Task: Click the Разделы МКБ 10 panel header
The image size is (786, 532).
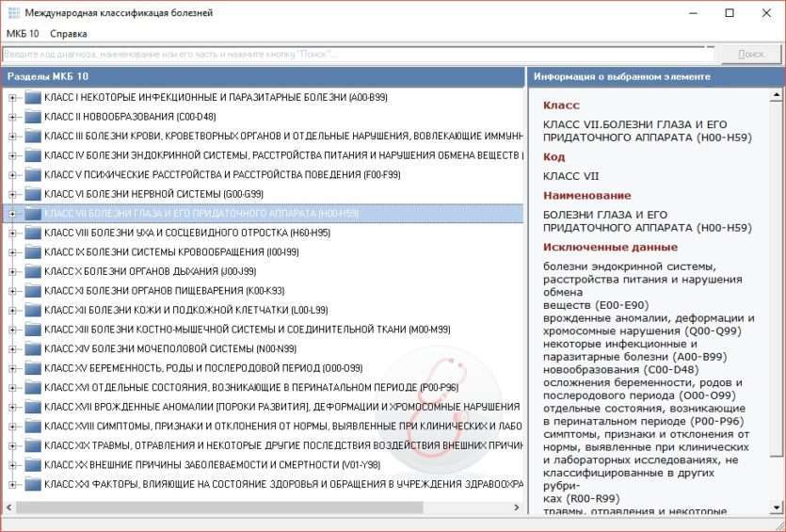Action: (x=264, y=76)
